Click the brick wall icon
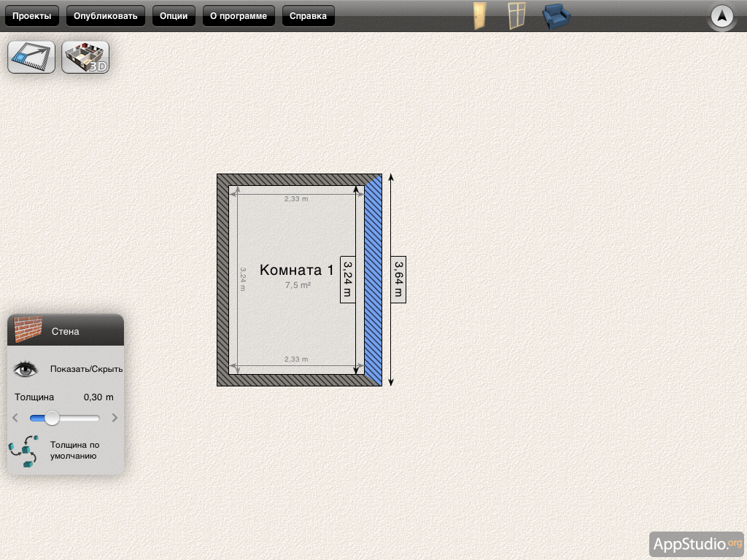This screenshot has width=747, height=560. click(x=28, y=330)
